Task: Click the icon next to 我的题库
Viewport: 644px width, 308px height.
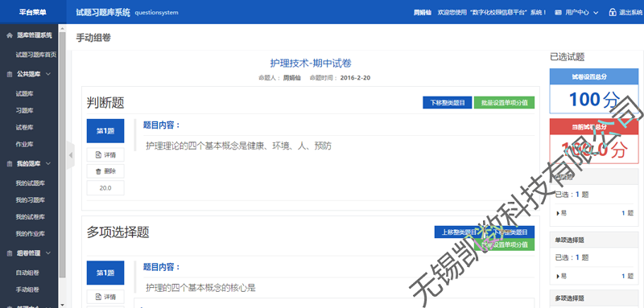Action: (10, 163)
